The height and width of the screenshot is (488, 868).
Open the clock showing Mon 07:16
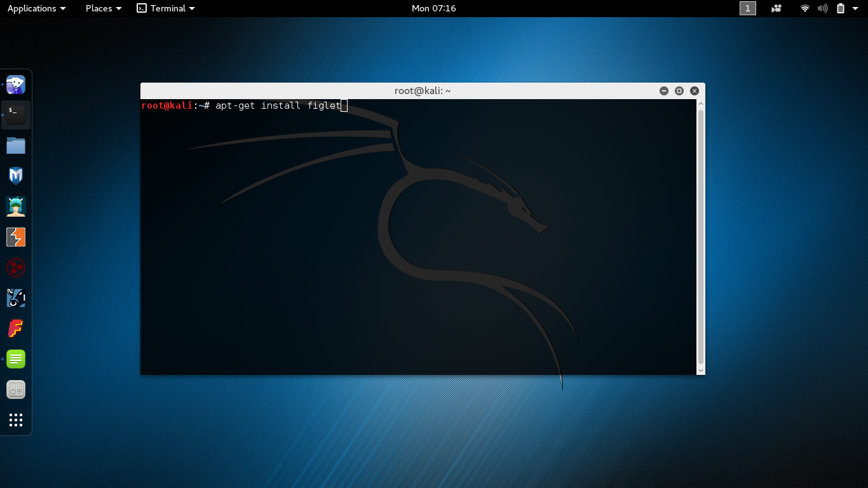click(x=434, y=8)
